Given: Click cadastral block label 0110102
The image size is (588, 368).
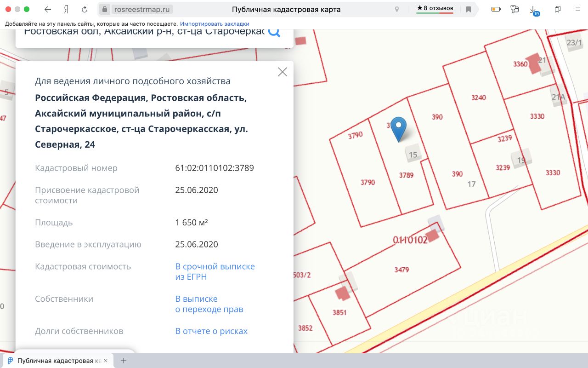Looking at the screenshot, I should point(410,240).
